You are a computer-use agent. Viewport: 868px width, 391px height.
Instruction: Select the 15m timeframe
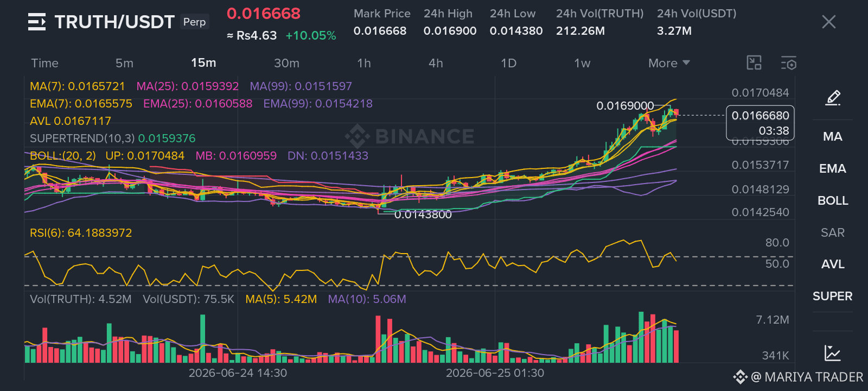pyautogui.click(x=203, y=63)
